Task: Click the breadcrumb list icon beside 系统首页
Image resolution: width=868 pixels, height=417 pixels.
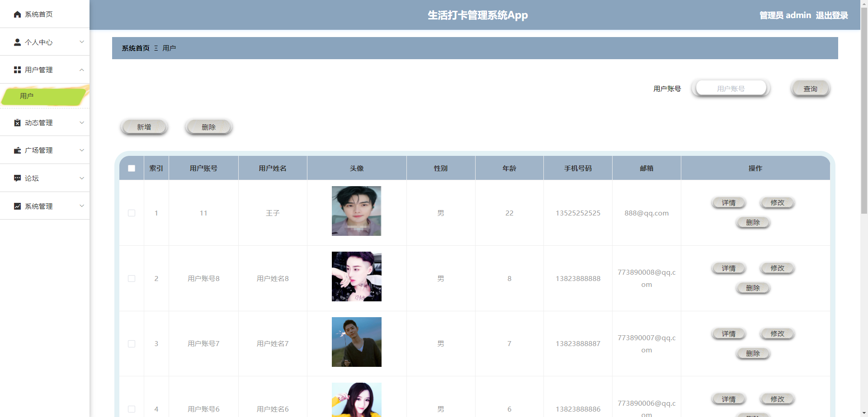Action: [x=156, y=48]
